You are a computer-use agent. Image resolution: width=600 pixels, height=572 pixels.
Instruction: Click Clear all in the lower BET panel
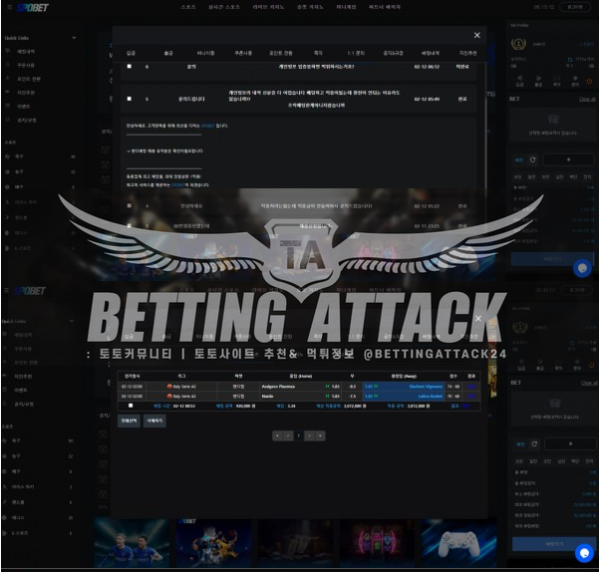589,383
